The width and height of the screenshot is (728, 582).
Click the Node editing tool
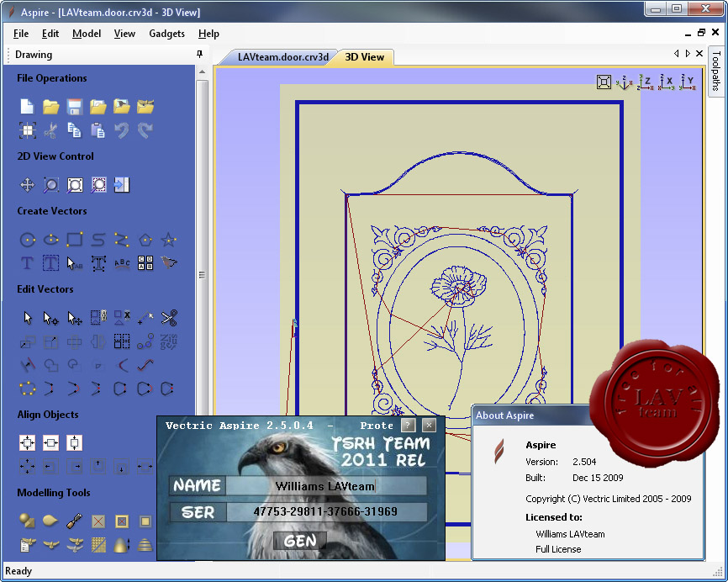[50, 318]
